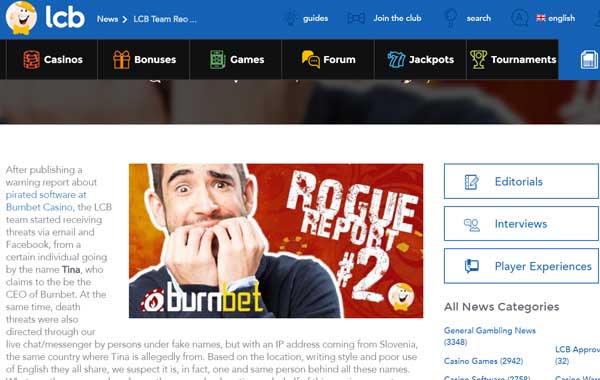The width and height of the screenshot is (600, 380).
Task: Click the news page icon at right of navbar
Action: click(x=589, y=60)
